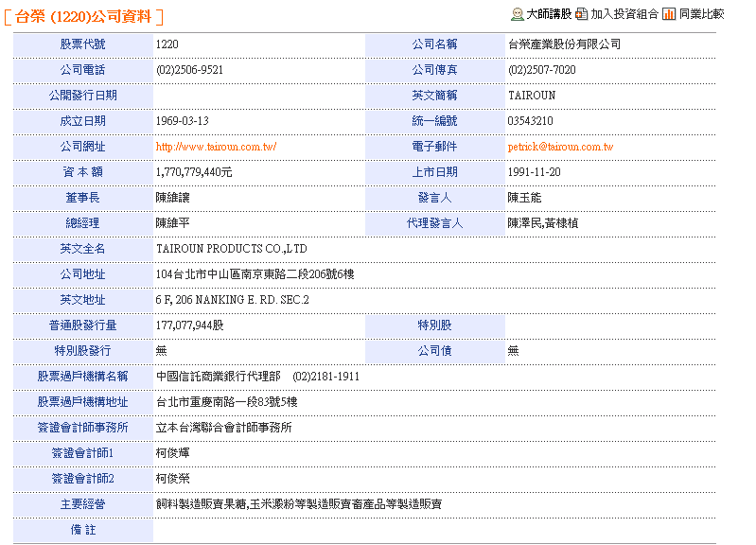The height and width of the screenshot is (545, 756).
Task: Click the 同業比較 chart icon
Action: click(x=669, y=14)
